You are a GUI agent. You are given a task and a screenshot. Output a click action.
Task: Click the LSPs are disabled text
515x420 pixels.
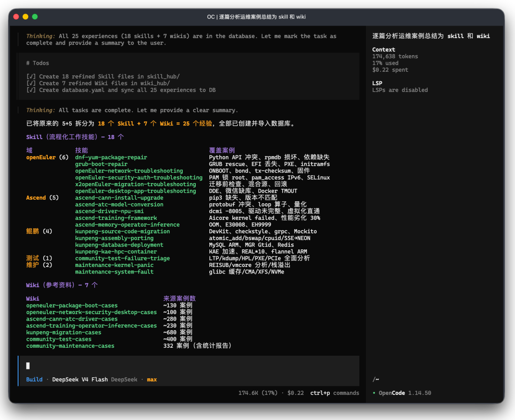pos(400,90)
